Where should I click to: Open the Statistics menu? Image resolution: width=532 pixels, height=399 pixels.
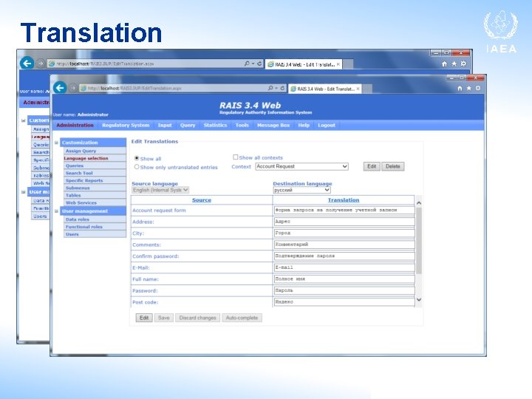[x=215, y=125]
